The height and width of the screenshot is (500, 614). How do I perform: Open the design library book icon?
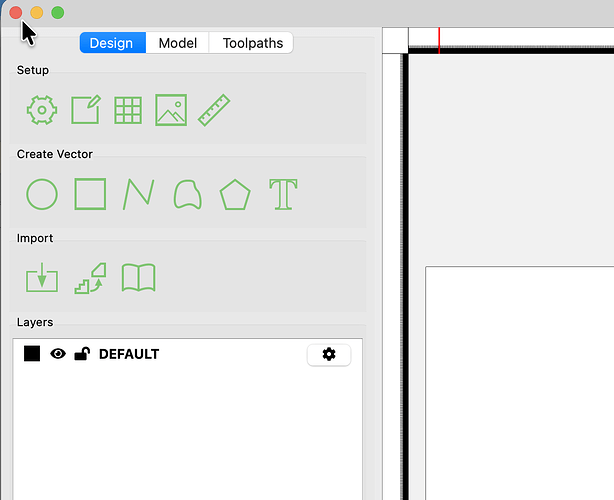click(139, 278)
